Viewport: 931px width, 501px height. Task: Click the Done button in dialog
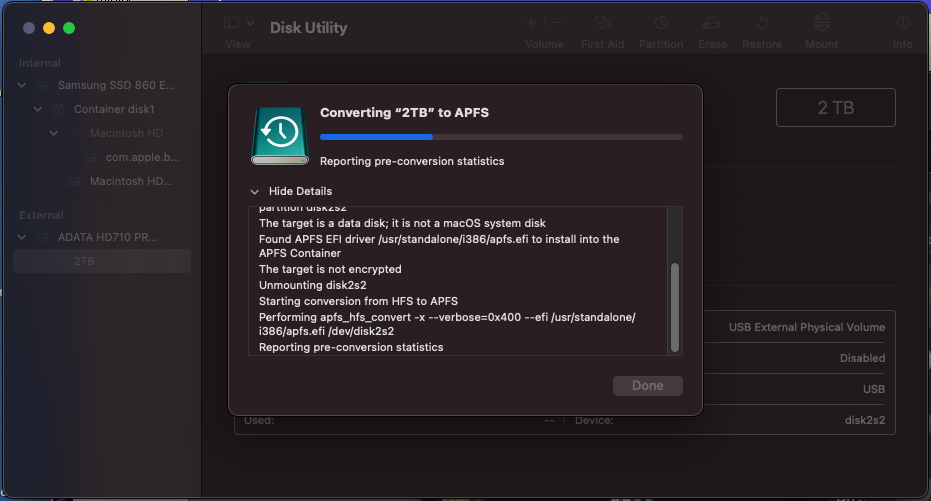[x=648, y=386]
